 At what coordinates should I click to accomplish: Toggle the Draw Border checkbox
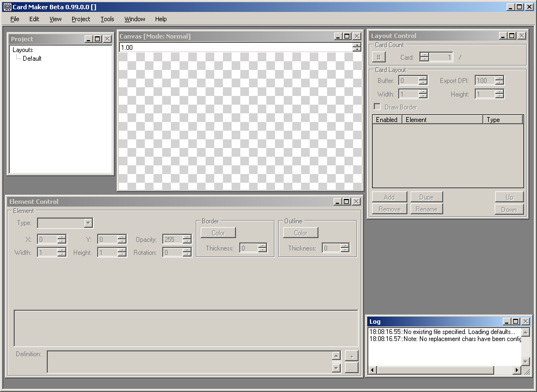point(378,107)
